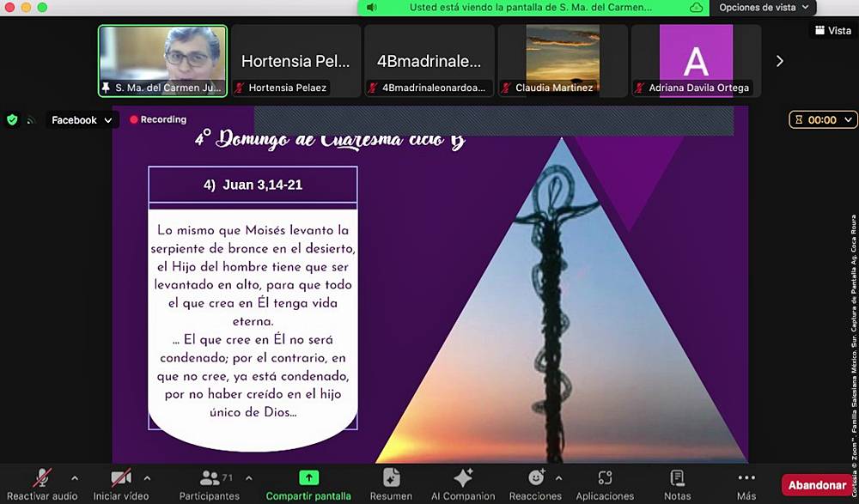Screen dimensions: 859x504
Task: Open audio options caret next to microphone
Action: pos(75,478)
